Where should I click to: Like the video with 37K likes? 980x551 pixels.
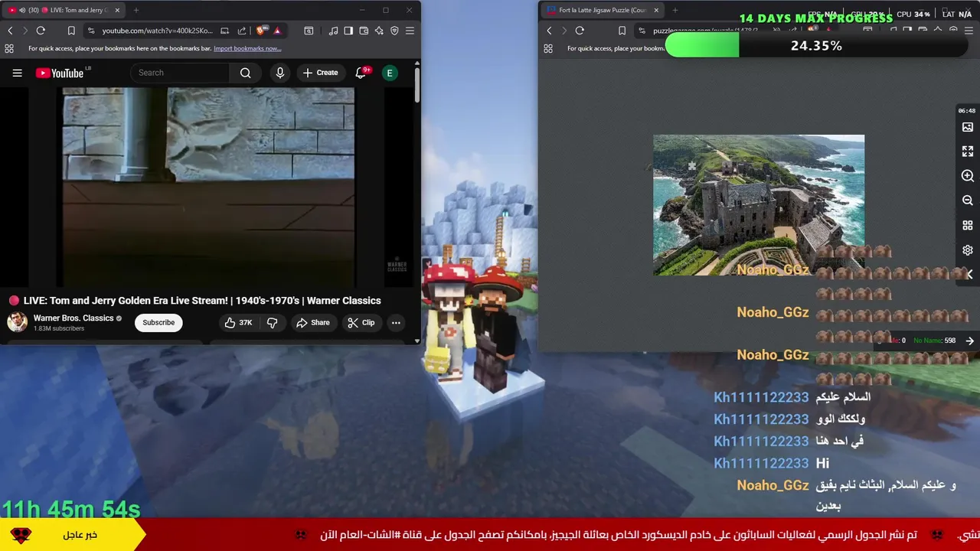click(238, 322)
